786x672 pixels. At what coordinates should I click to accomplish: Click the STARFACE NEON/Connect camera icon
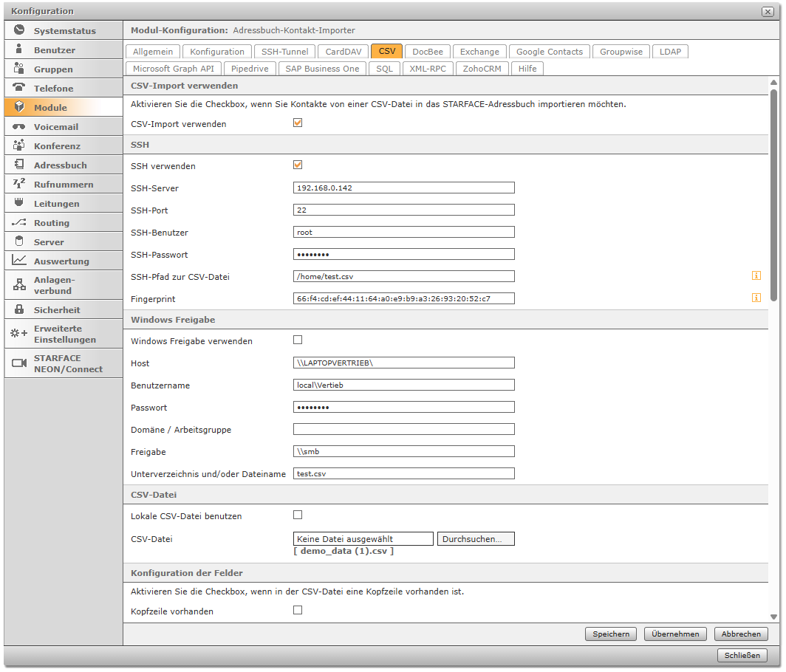pyautogui.click(x=19, y=363)
